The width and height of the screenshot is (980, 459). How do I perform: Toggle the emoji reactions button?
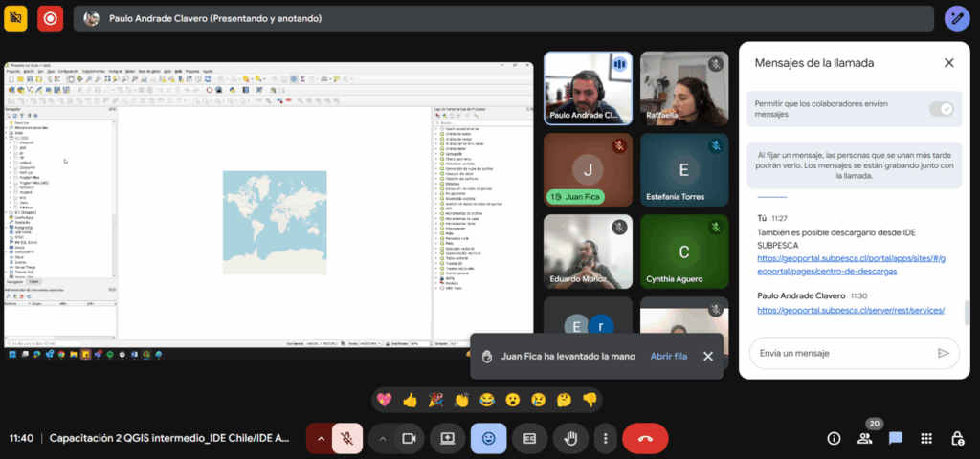(x=489, y=438)
